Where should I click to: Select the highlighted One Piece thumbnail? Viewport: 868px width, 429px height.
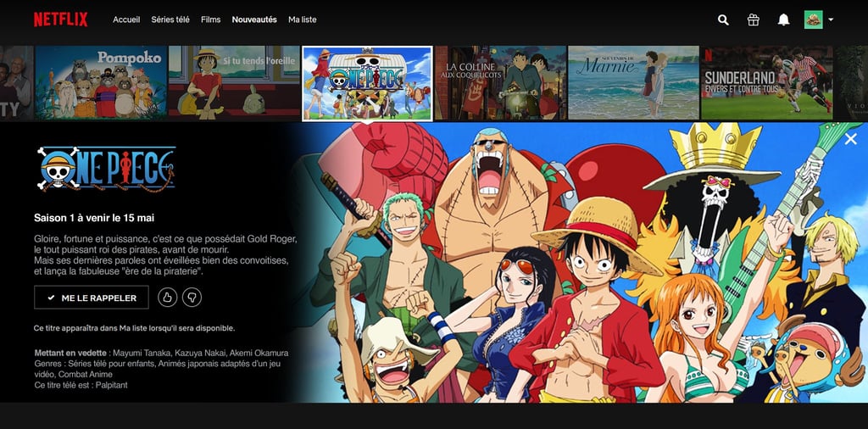(367, 83)
